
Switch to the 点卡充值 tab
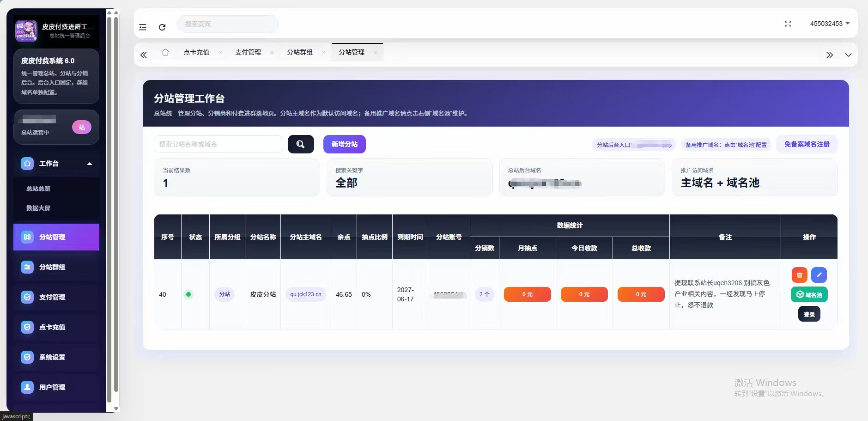[x=196, y=52]
